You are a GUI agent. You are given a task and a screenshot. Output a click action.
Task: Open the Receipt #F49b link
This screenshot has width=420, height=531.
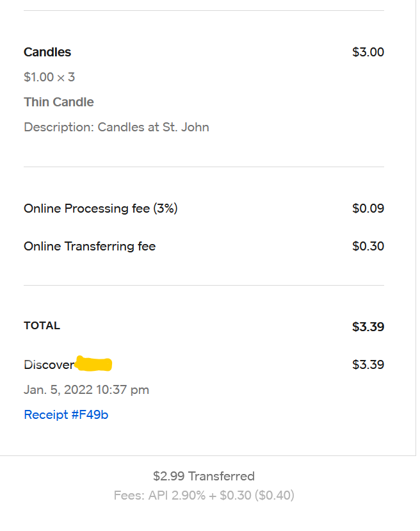pos(66,414)
